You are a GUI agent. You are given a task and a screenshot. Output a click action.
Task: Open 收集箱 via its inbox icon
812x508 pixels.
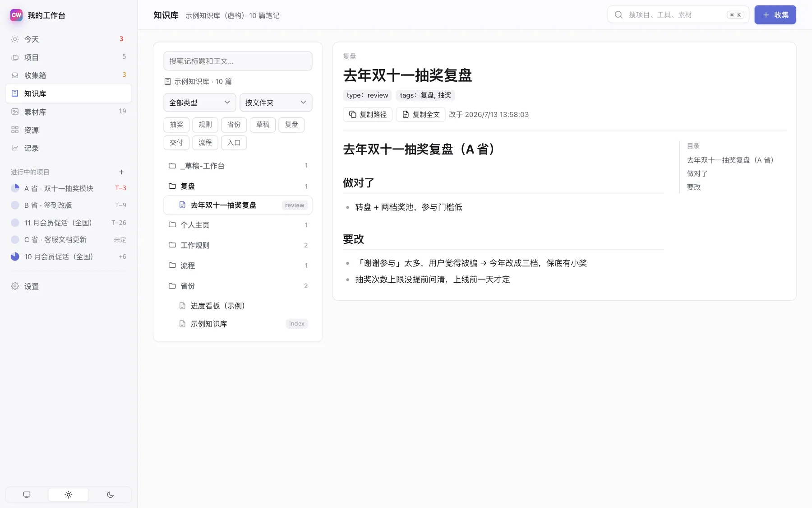pos(15,75)
